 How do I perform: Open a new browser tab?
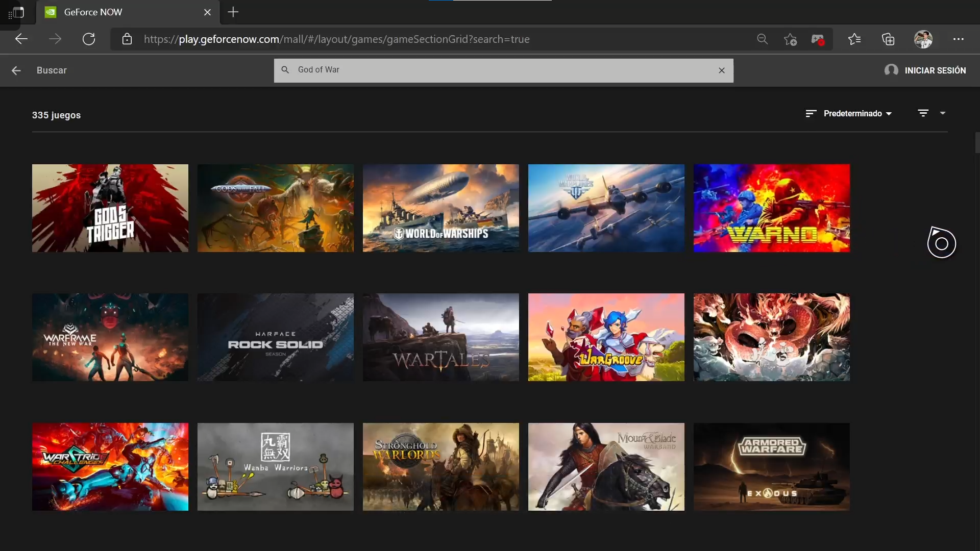click(233, 12)
